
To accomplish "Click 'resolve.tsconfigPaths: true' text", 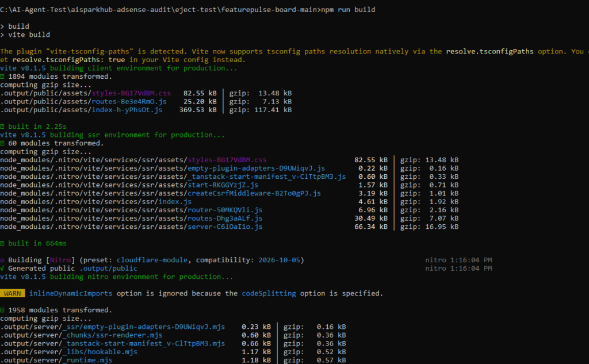I will click(69, 60).
